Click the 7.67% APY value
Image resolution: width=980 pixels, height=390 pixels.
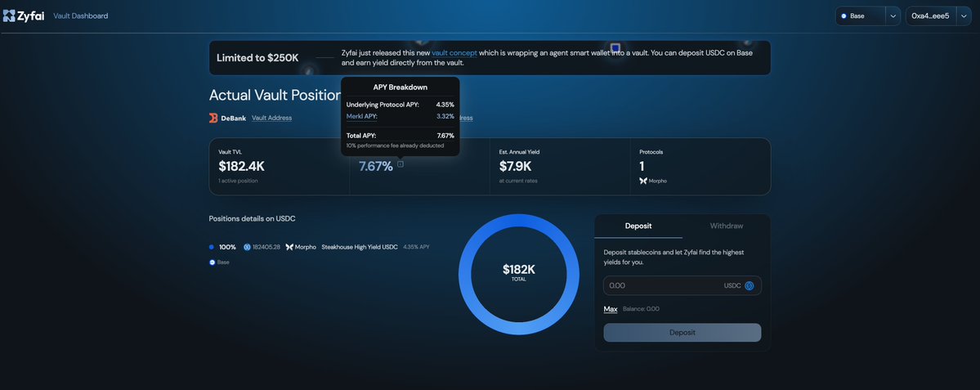(376, 166)
